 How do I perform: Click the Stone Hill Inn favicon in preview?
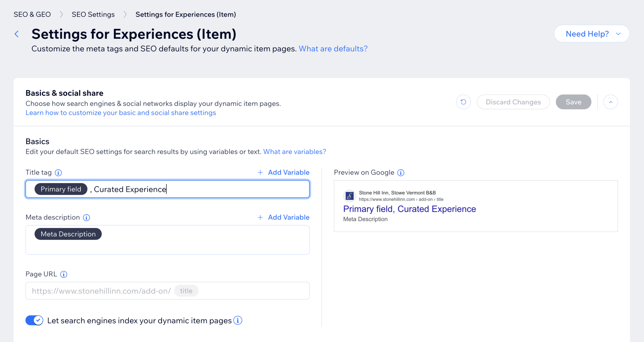[349, 196]
